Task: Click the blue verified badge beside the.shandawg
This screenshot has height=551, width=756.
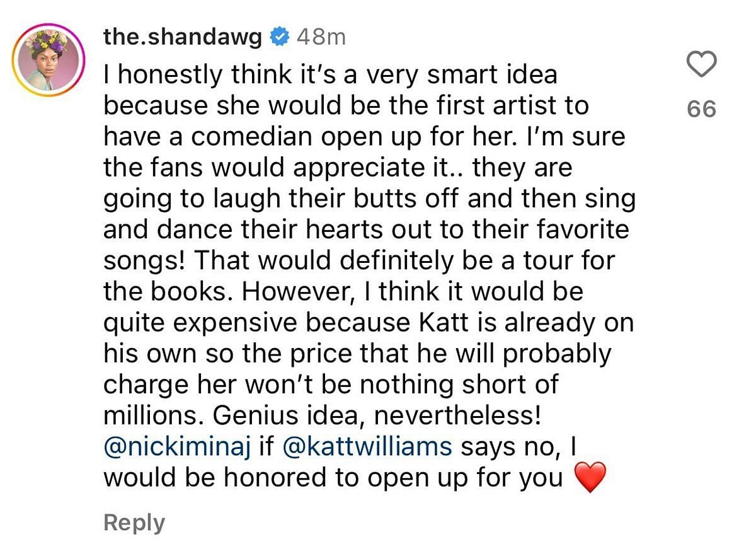Action: click(x=278, y=38)
